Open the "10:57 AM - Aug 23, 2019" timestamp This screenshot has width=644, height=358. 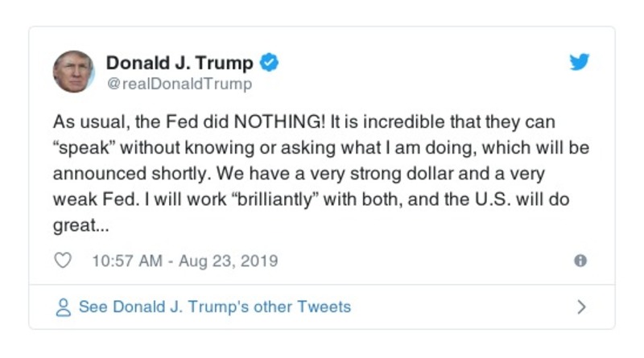coord(184,261)
